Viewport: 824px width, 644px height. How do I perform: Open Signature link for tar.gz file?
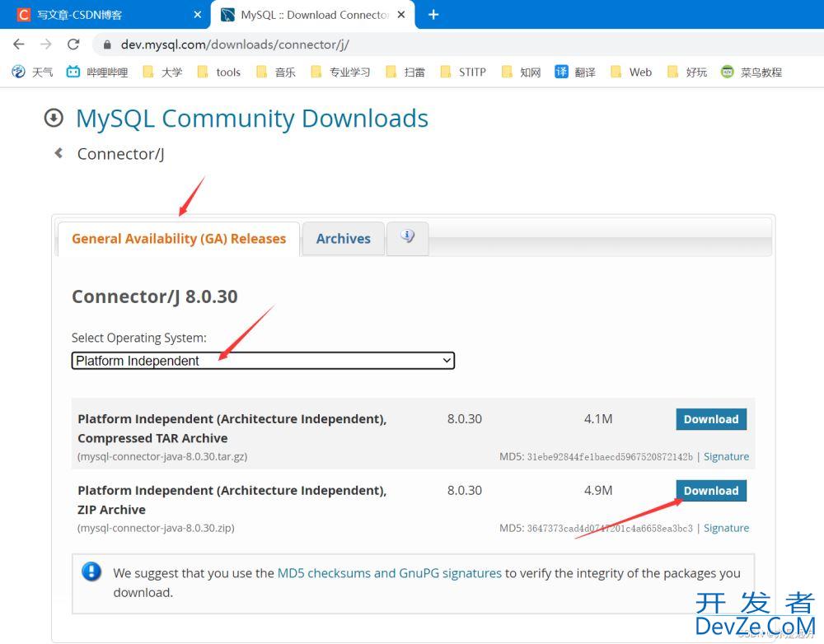[x=726, y=456]
